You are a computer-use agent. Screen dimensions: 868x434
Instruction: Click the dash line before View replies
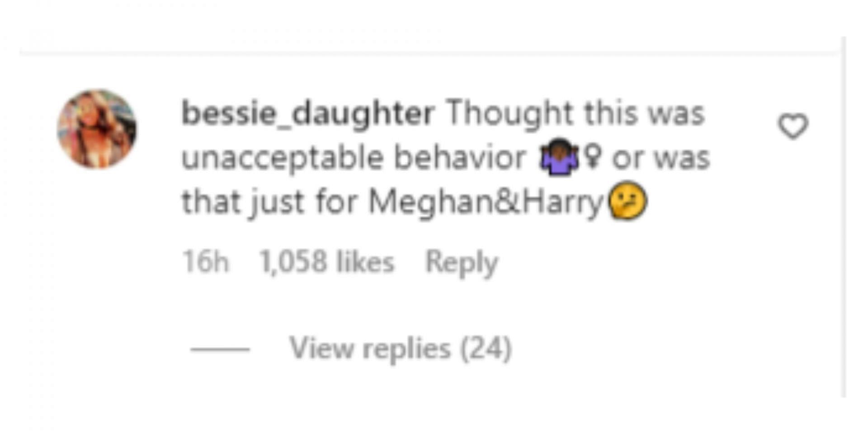click(220, 349)
